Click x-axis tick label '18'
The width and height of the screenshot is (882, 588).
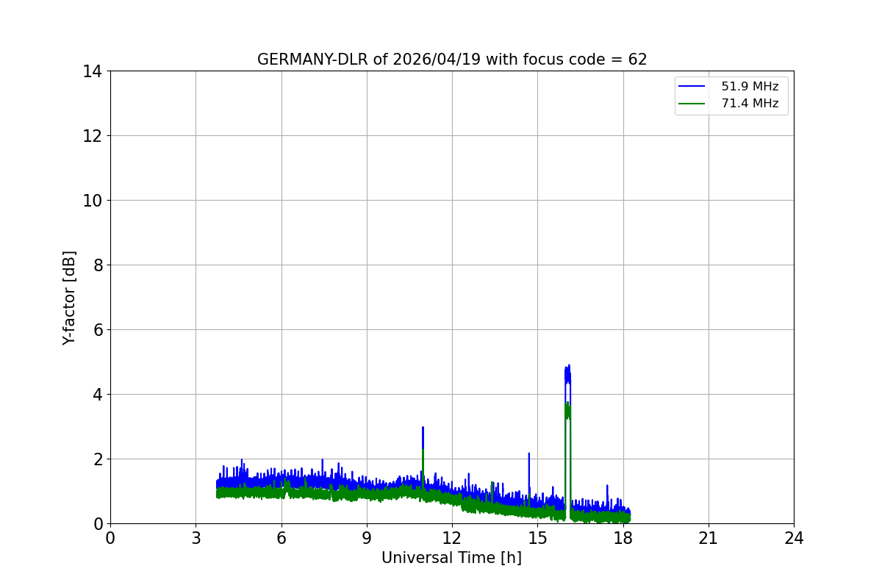pos(623,538)
